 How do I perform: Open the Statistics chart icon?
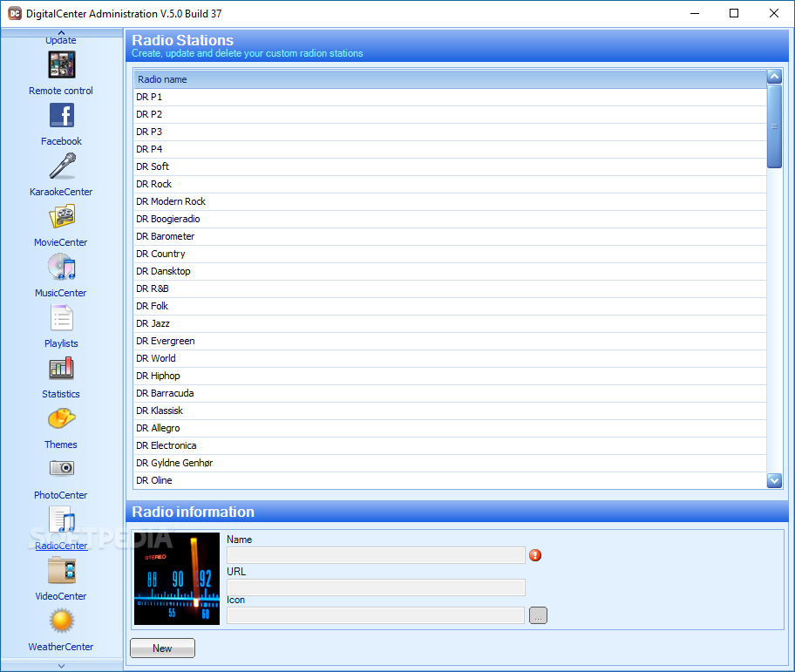[x=61, y=369]
